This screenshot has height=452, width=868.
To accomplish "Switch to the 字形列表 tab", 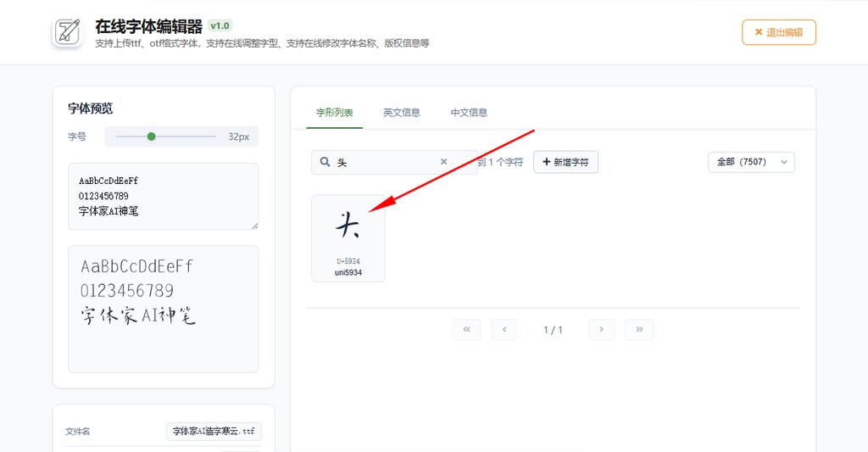I will click(x=334, y=113).
